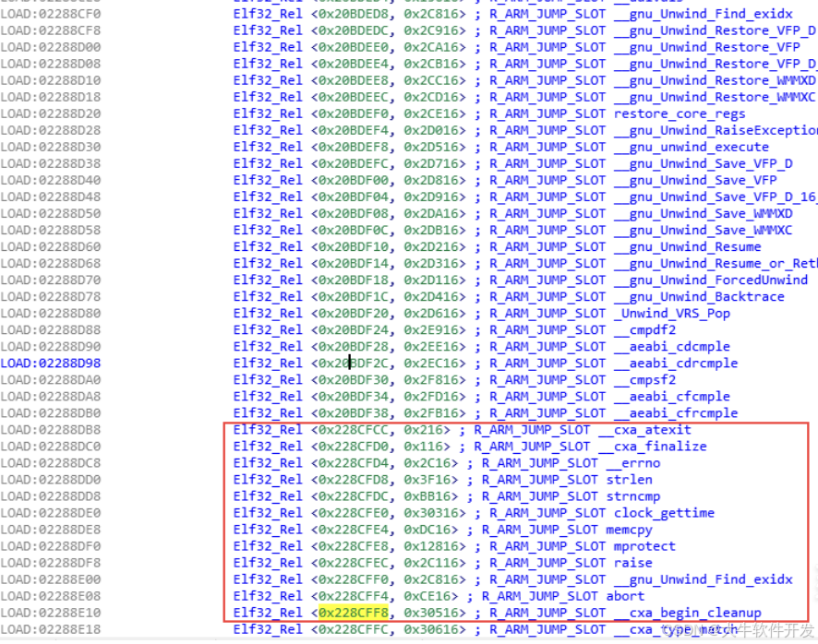
Task: Click info value 0x2D516
Action: [431, 147]
